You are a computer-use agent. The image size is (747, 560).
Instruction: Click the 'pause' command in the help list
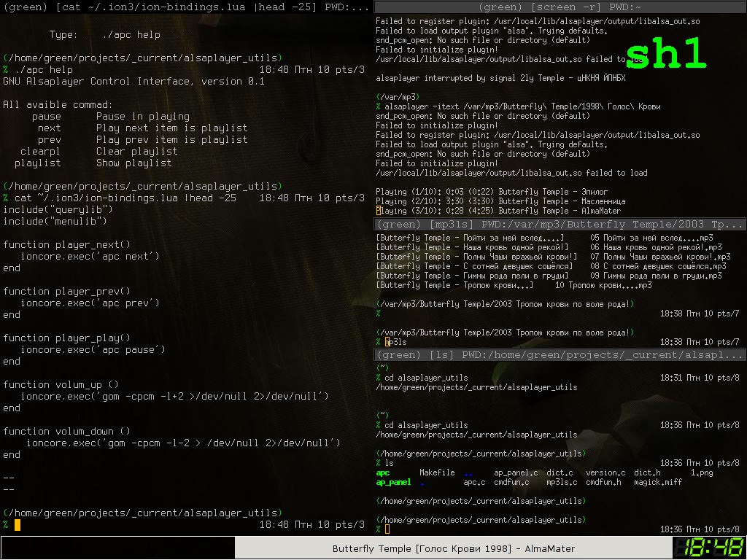46,116
